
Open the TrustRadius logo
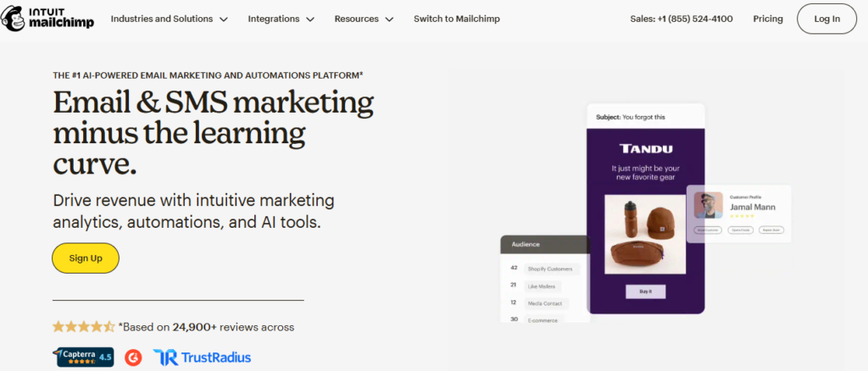202,357
